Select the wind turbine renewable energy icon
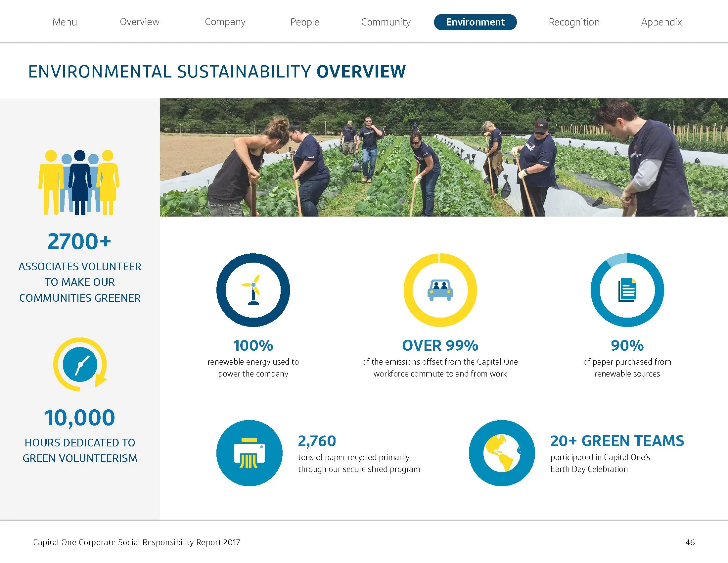The image size is (728, 563). (253, 290)
